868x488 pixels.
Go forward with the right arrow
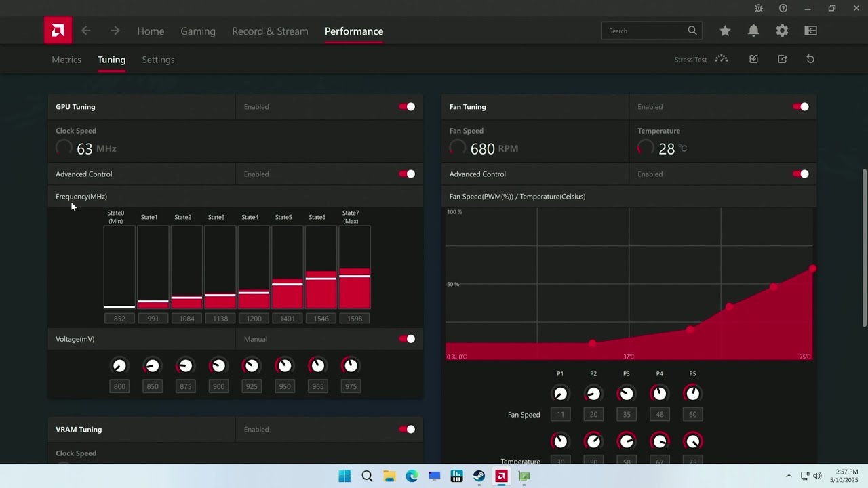tap(115, 30)
